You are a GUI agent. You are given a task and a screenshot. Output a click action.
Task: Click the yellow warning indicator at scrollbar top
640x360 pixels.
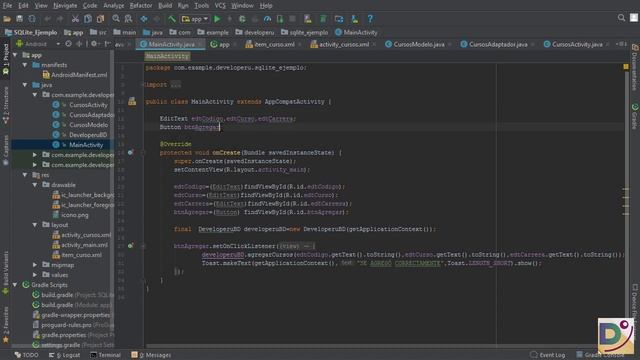pos(626,67)
